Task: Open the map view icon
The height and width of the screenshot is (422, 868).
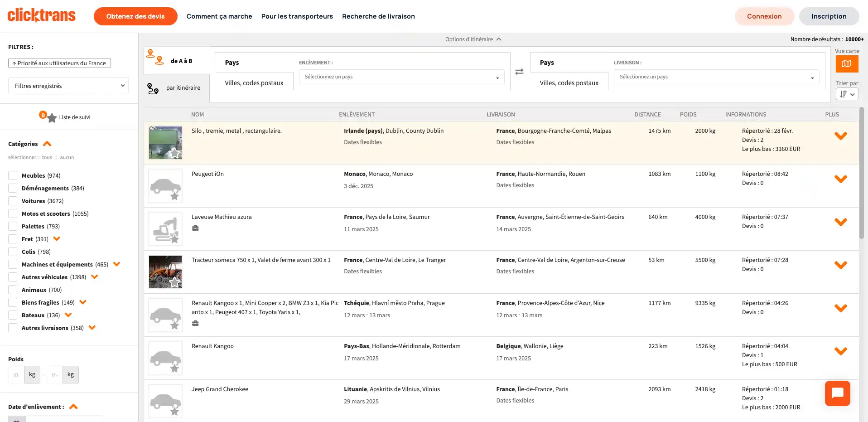Action: point(846,64)
